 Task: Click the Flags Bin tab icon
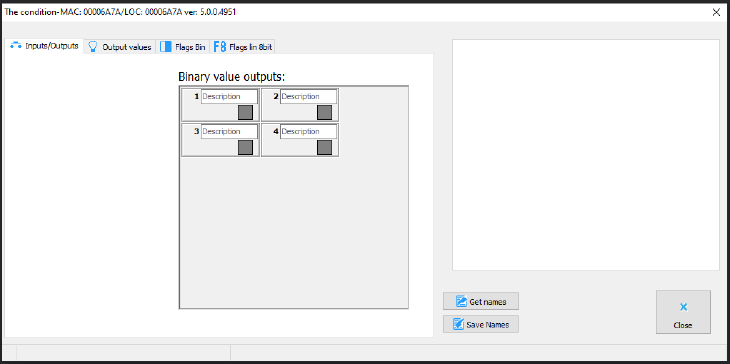[166, 47]
